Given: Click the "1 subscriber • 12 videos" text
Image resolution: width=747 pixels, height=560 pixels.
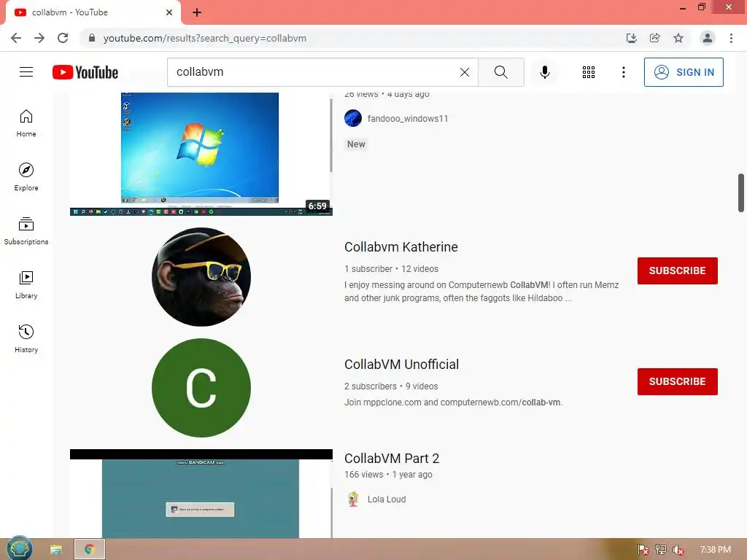Looking at the screenshot, I should [391, 268].
